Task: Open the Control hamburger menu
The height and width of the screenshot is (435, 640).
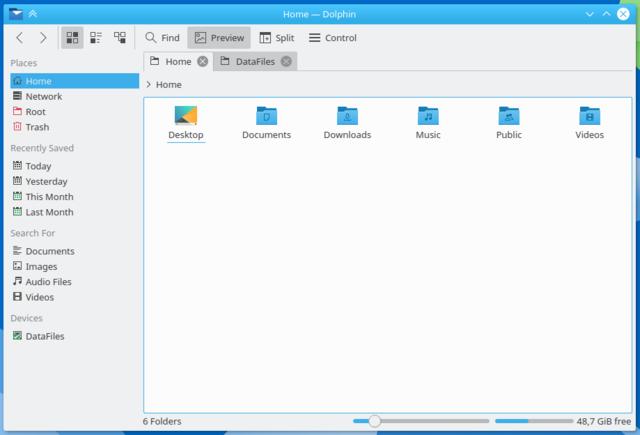Action: 333,38
